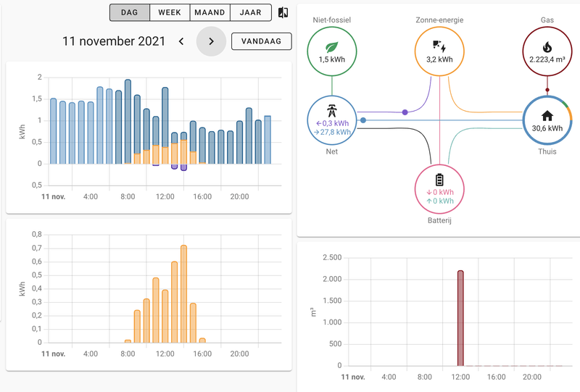Click the compare data icon
This screenshot has width=580, height=392.
click(x=283, y=12)
